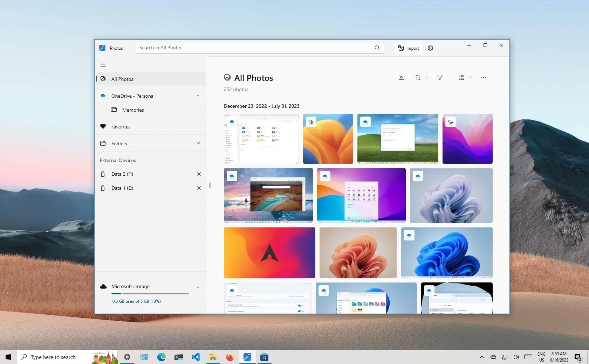Expand the Folders section
The height and width of the screenshot is (364, 589).
pos(198,143)
